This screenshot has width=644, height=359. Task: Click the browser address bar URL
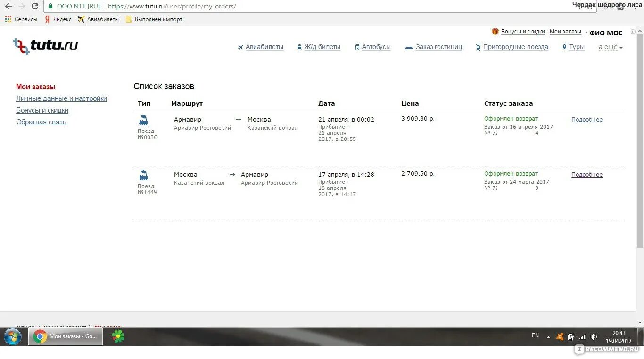[172, 6]
